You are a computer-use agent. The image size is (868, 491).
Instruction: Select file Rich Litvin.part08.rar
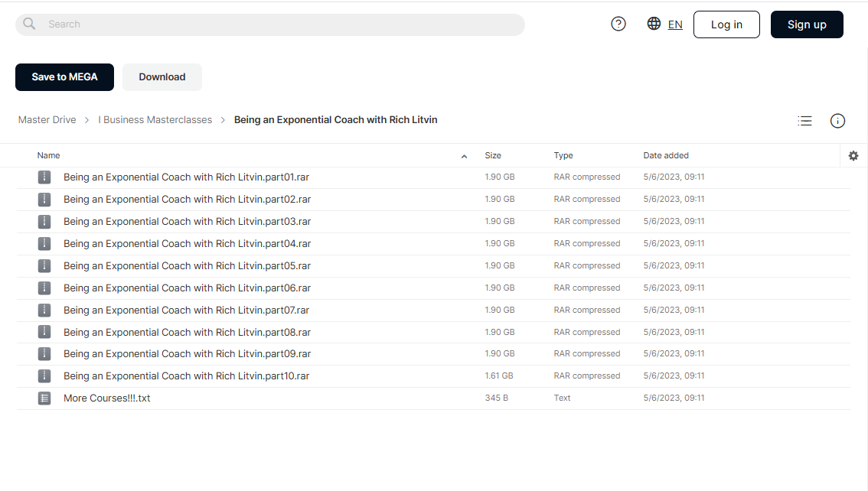[x=187, y=332]
